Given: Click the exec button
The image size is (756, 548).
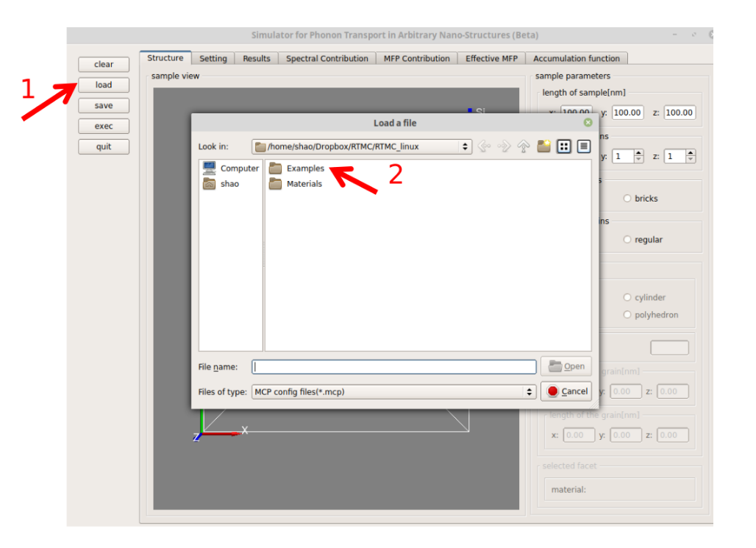Looking at the screenshot, I should point(104,126).
